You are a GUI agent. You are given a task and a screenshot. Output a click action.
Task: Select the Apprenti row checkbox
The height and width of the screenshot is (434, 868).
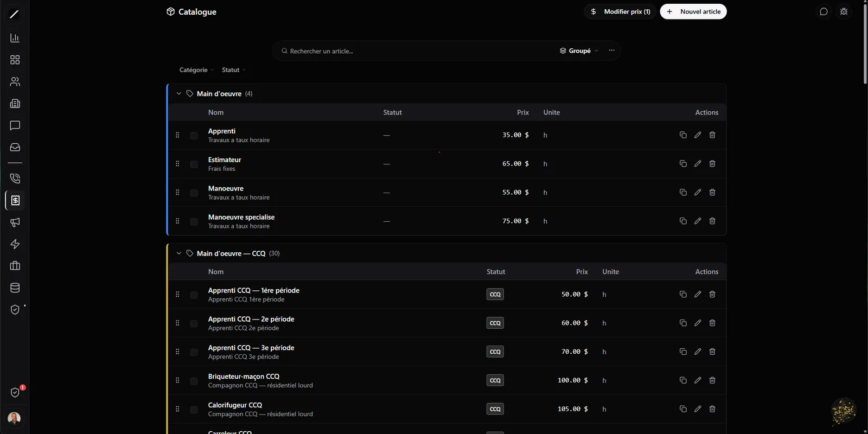click(194, 136)
